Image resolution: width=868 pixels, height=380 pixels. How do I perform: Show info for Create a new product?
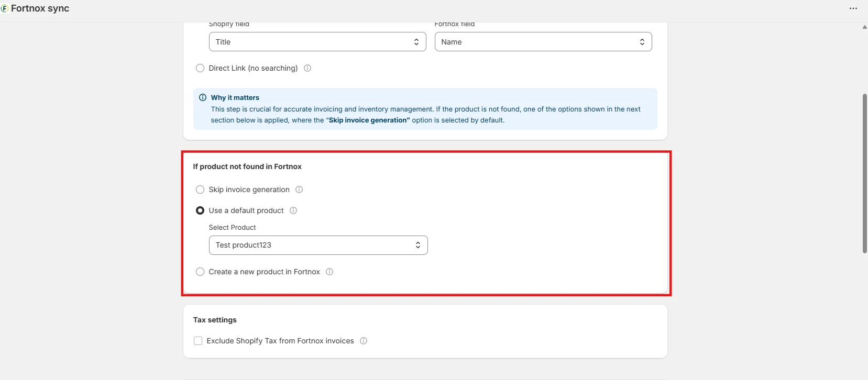[x=329, y=272]
